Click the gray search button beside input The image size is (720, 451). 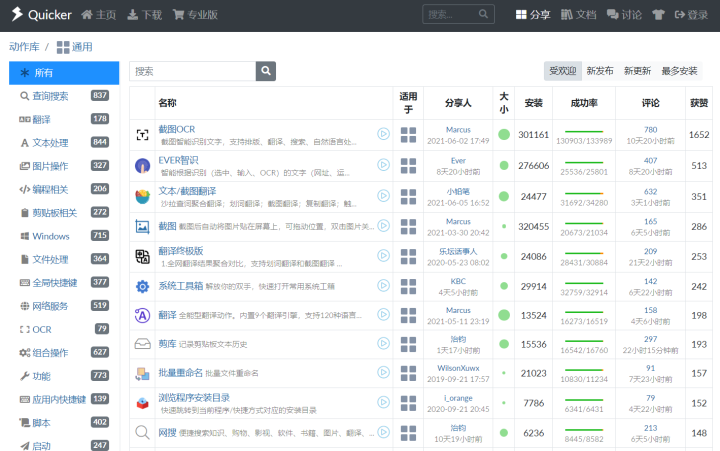click(266, 71)
